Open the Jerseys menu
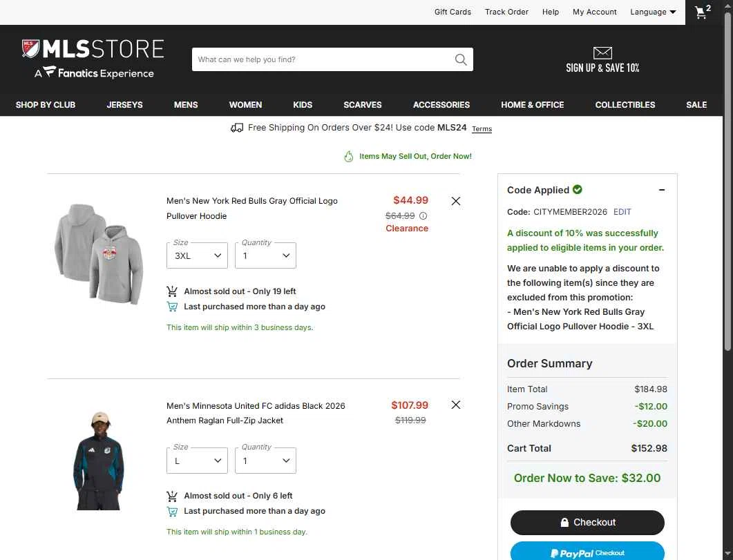 124,105
